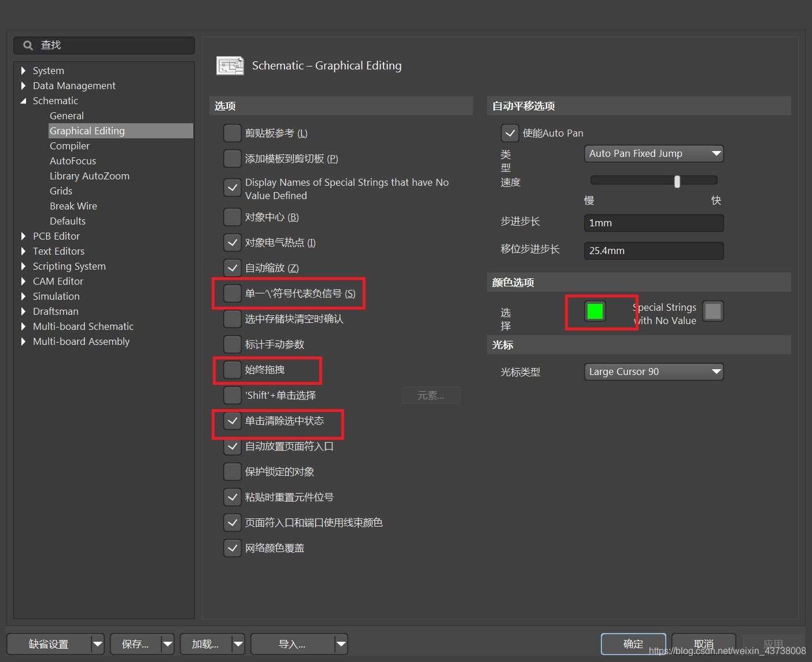The height and width of the screenshot is (662, 812).
Task: Open AutoFocus preferences page
Action: (73, 161)
